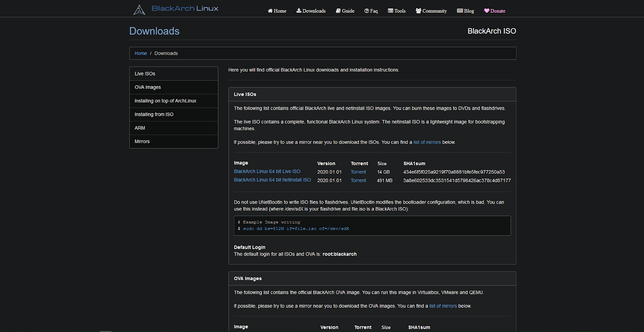Visit the Community page
The image size is (644, 332).
tap(431, 11)
